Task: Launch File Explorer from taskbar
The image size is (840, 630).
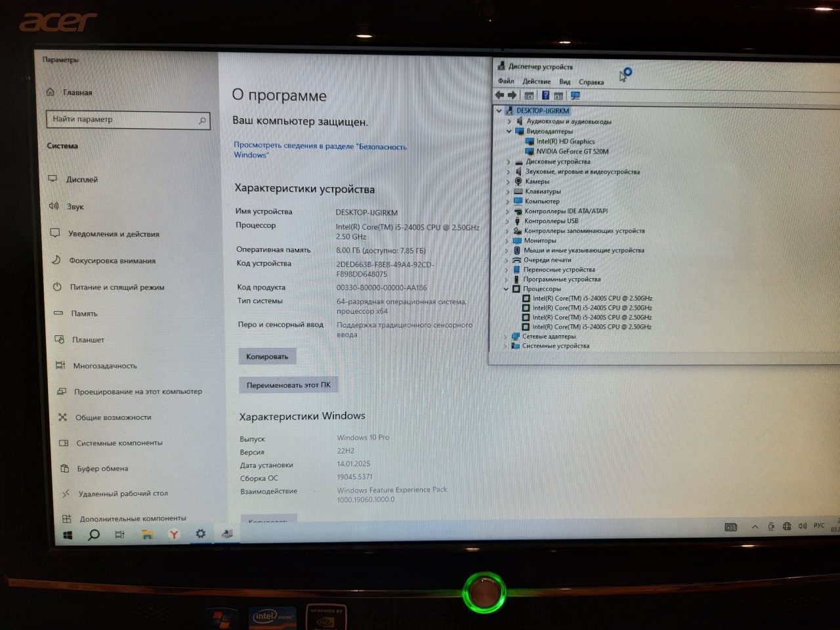Action: pyautogui.click(x=147, y=535)
